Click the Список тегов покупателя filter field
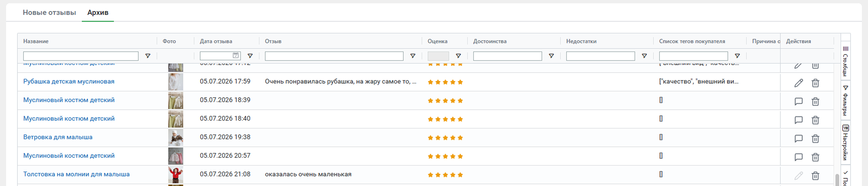 click(x=693, y=56)
